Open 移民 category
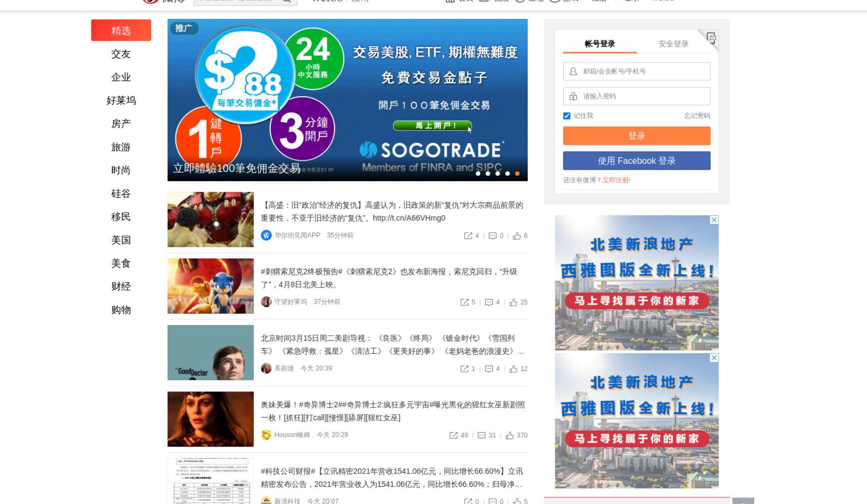Image resolution: width=867 pixels, height=504 pixels. coord(121,217)
